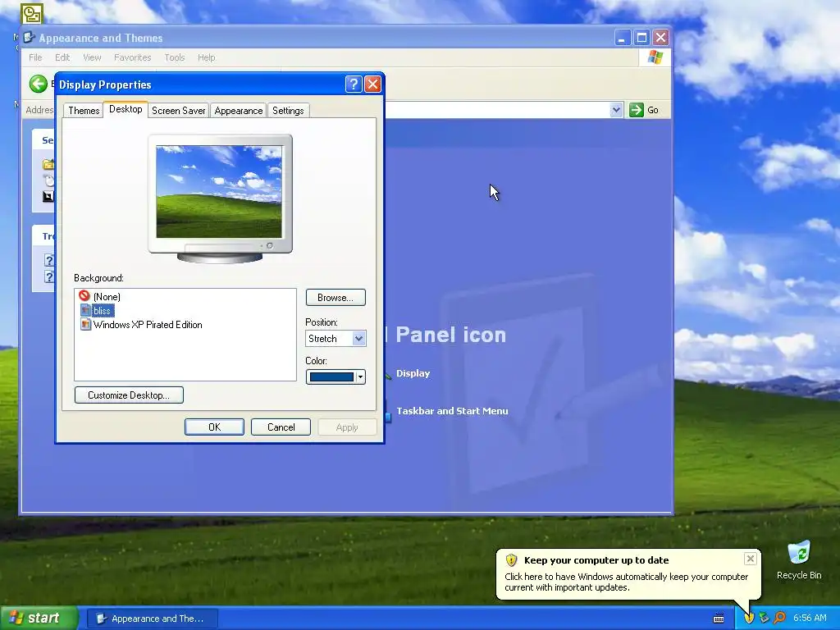The height and width of the screenshot is (630, 840).
Task: Switch to the Themes tab
Action: pyautogui.click(x=84, y=111)
